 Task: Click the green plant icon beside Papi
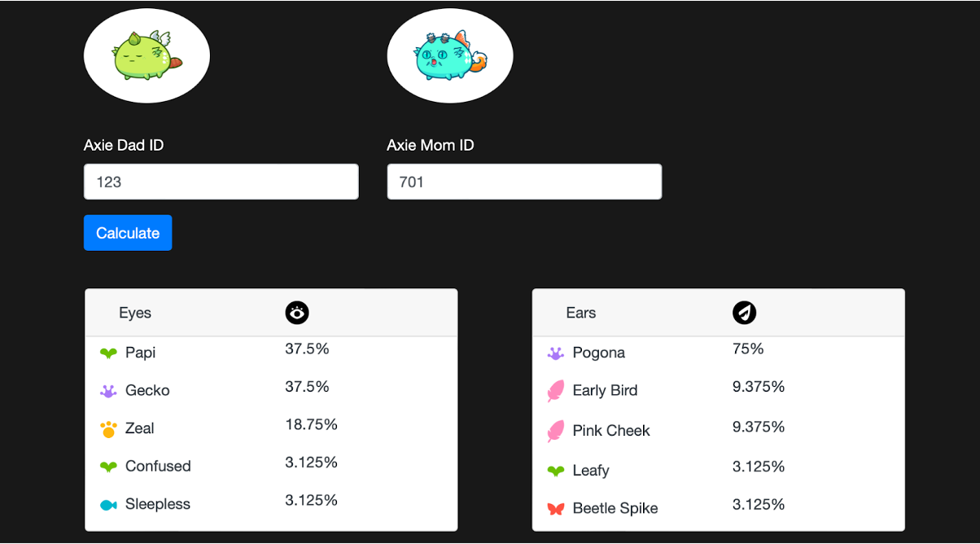tap(108, 353)
